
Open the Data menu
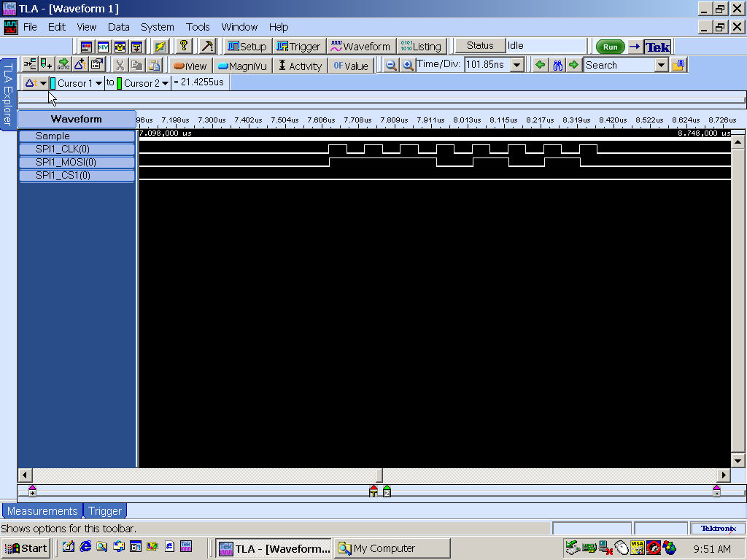[x=119, y=27]
